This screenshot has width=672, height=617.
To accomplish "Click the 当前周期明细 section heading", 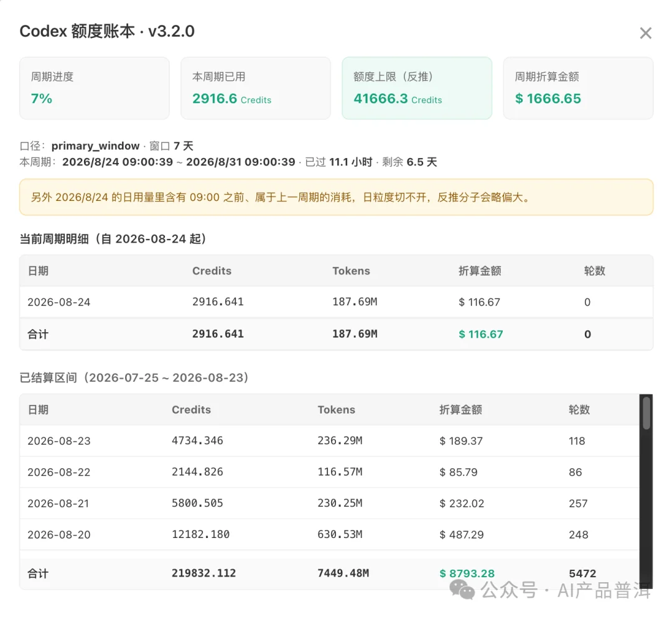I will (113, 239).
